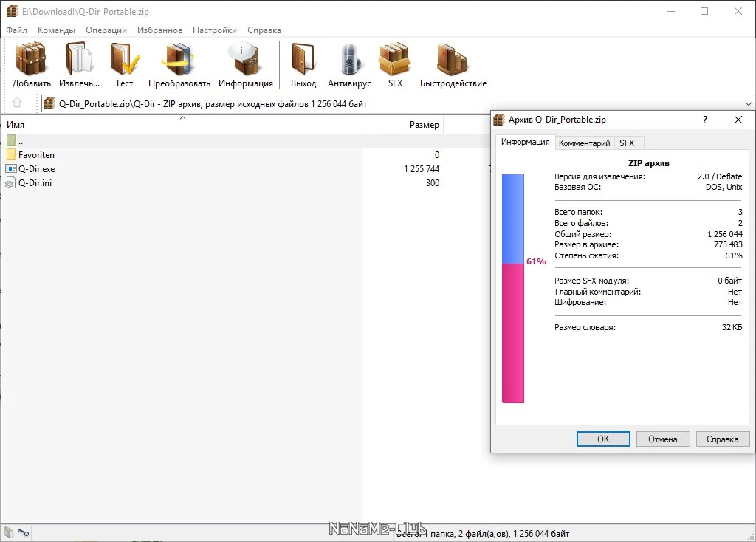Click the Размер словаря value 32 КБ
The height and width of the screenshot is (542, 756).
[x=732, y=327]
